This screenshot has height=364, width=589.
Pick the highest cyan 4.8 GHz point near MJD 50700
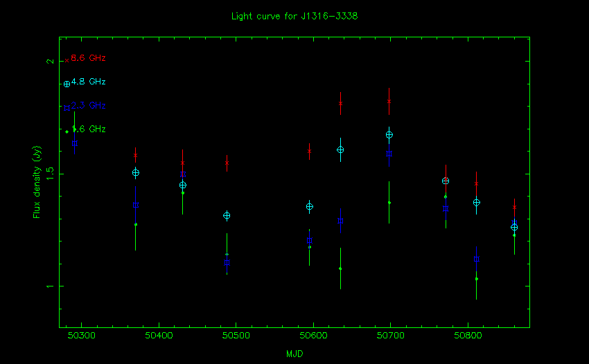tap(389, 135)
